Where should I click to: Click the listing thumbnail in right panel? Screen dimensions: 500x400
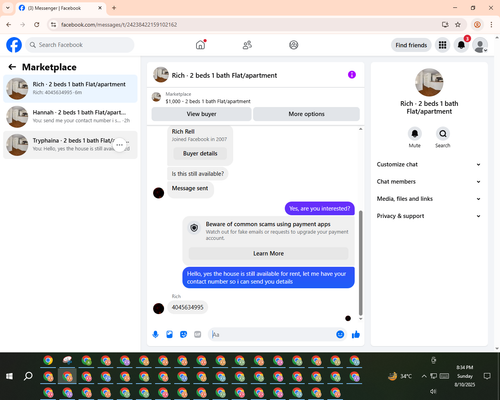coord(429,82)
